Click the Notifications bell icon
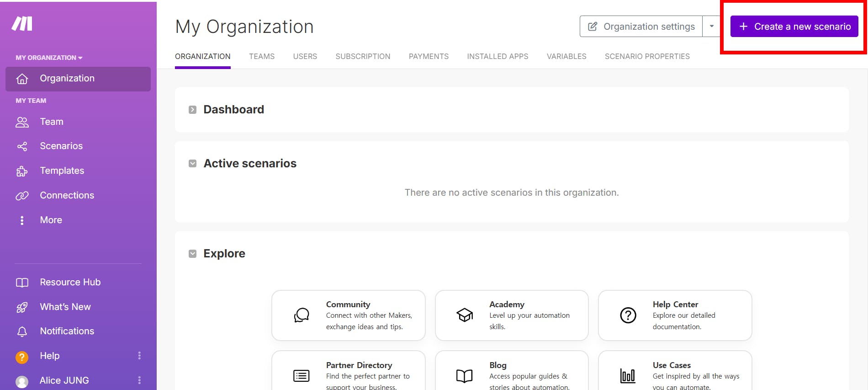This screenshot has width=868, height=390. [22, 331]
